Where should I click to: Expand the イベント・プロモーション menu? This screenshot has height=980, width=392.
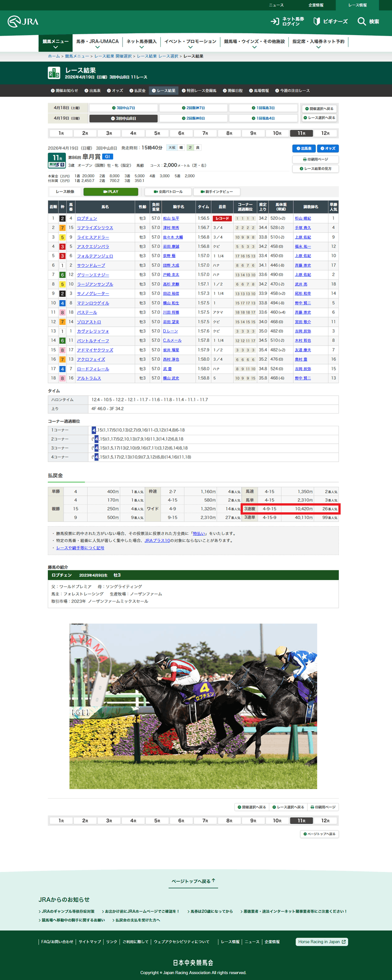(190, 44)
